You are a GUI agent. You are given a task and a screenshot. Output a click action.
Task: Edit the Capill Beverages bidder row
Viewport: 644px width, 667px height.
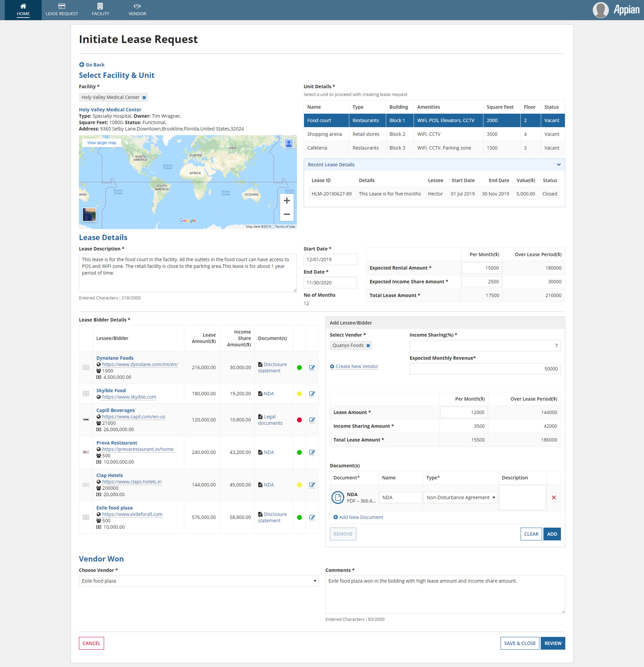coord(312,420)
